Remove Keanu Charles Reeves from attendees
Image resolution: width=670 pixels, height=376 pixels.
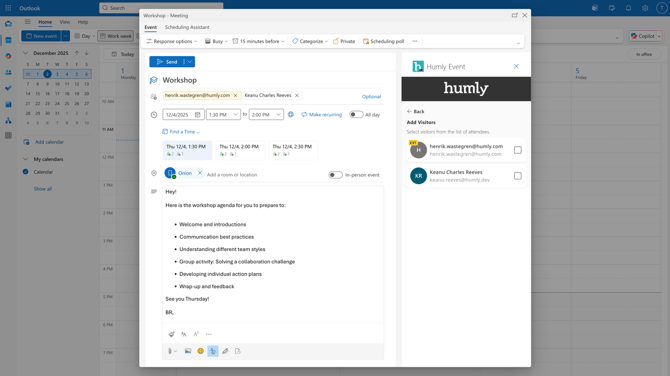click(297, 95)
